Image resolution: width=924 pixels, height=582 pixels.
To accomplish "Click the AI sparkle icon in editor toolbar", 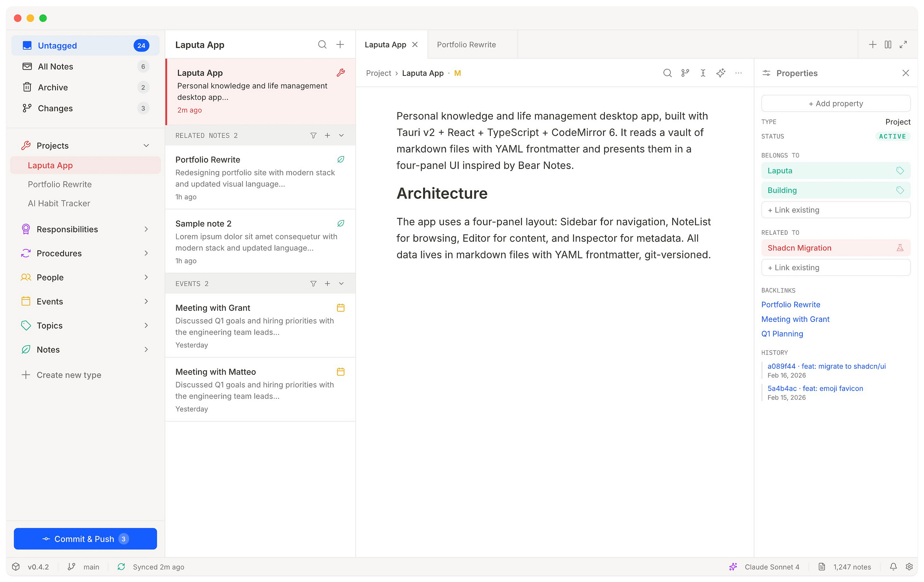I will point(721,73).
